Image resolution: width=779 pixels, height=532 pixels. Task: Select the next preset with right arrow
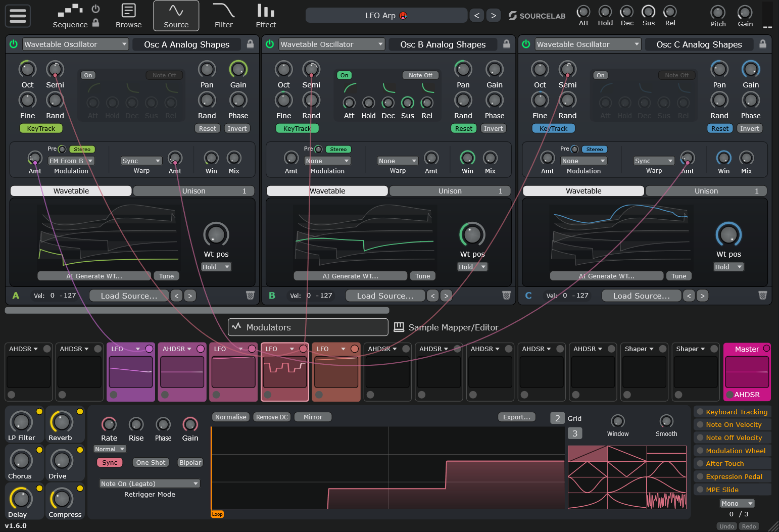[x=494, y=16]
